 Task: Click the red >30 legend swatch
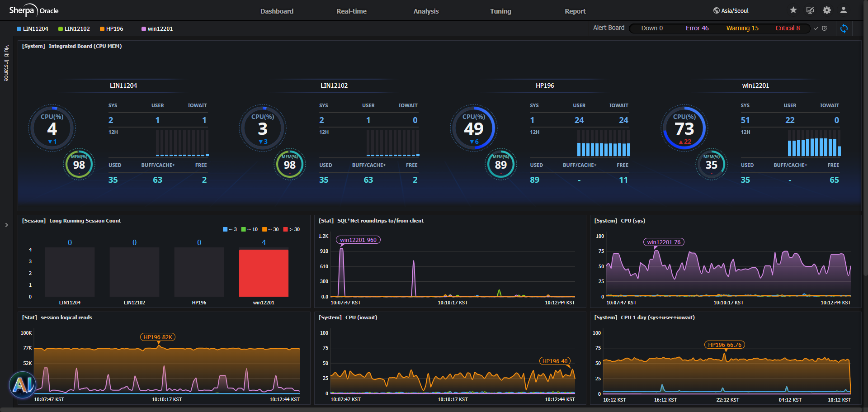point(285,229)
